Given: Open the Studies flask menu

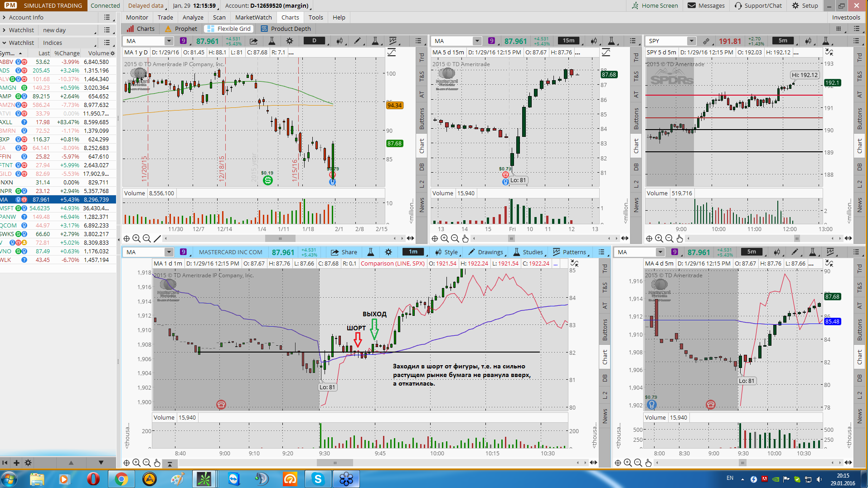Looking at the screenshot, I should (528, 252).
